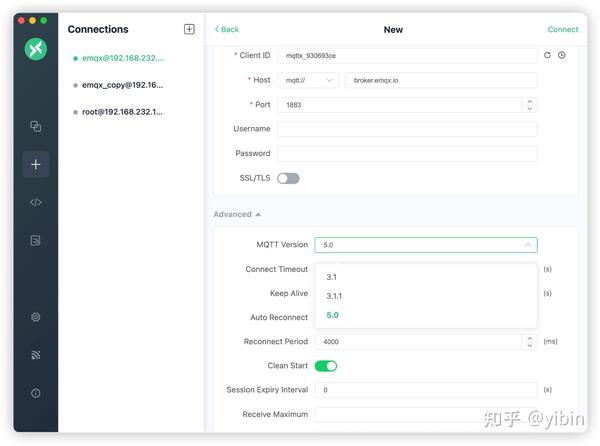This screenshot has height=446, width=600.
Task: Click the plus box beside the Connections title
Action: (x=189, y=29)
